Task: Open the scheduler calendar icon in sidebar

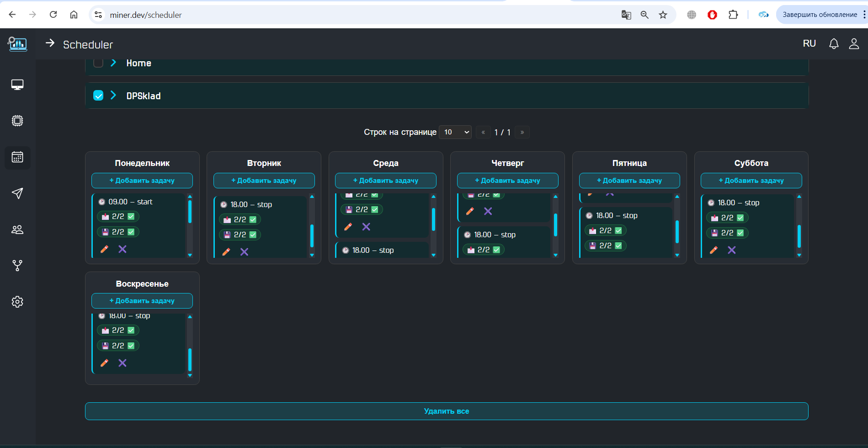Action: 17,157
